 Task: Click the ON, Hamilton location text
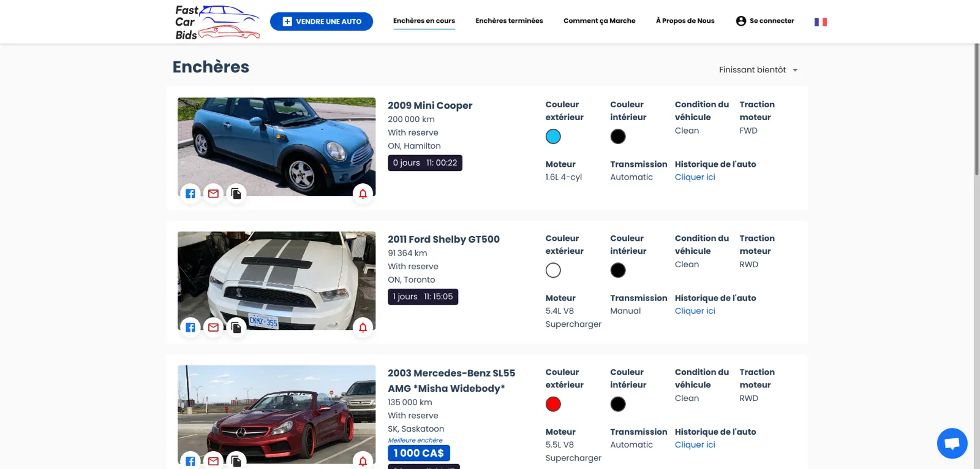click(x=414, y=146)
